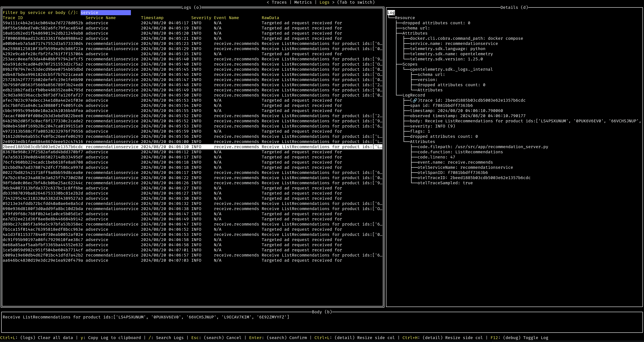Click the link icon beside trace id
Screen dimensions: 644x342
414,100
